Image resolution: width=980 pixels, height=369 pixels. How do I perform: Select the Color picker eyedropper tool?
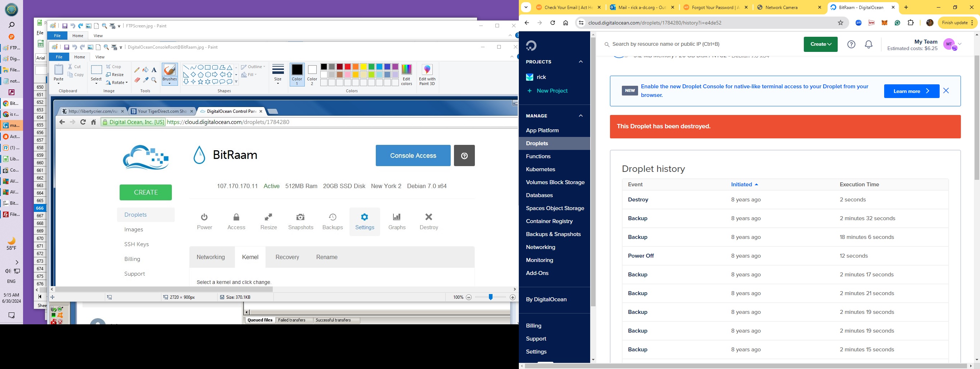tap(145, 80)
